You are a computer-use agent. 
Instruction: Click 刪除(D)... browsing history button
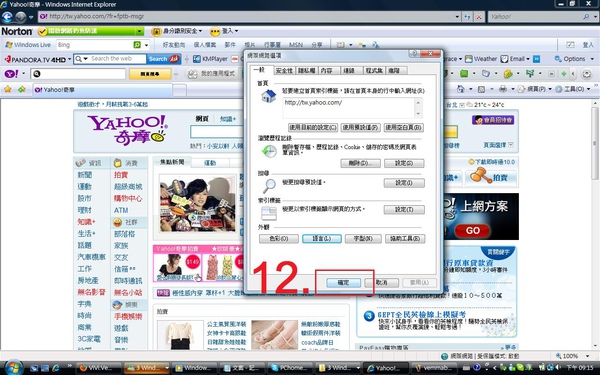(360, 163)
